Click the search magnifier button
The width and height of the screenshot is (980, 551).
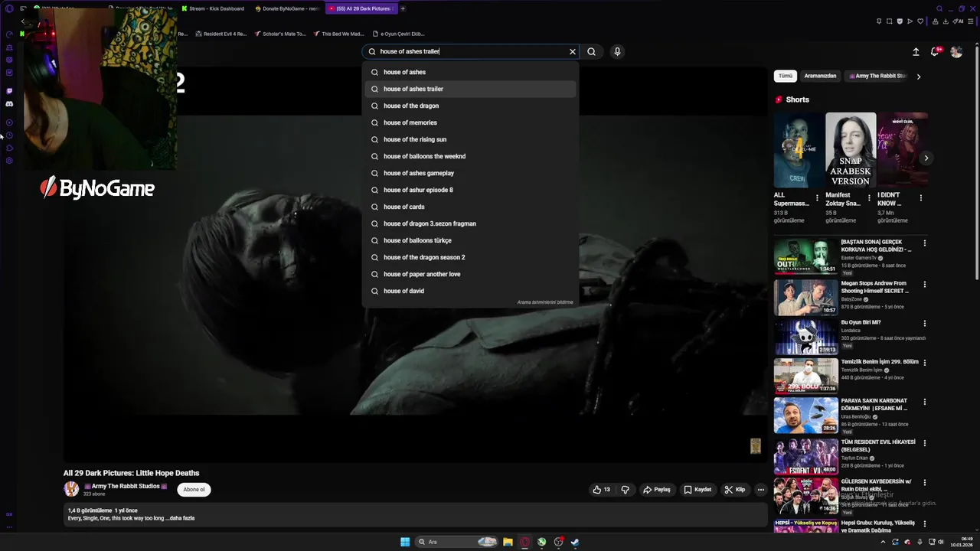point(591,51)
